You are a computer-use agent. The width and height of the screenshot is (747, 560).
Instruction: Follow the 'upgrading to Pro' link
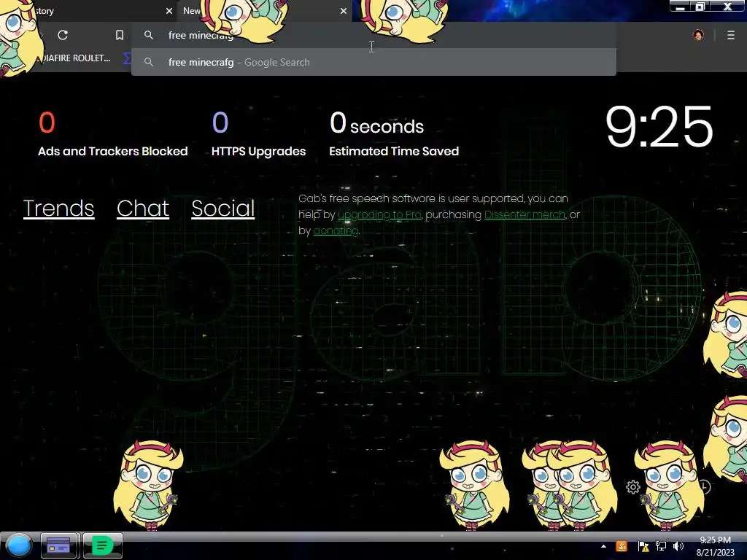pyautogui.click(x=379, y=215)
